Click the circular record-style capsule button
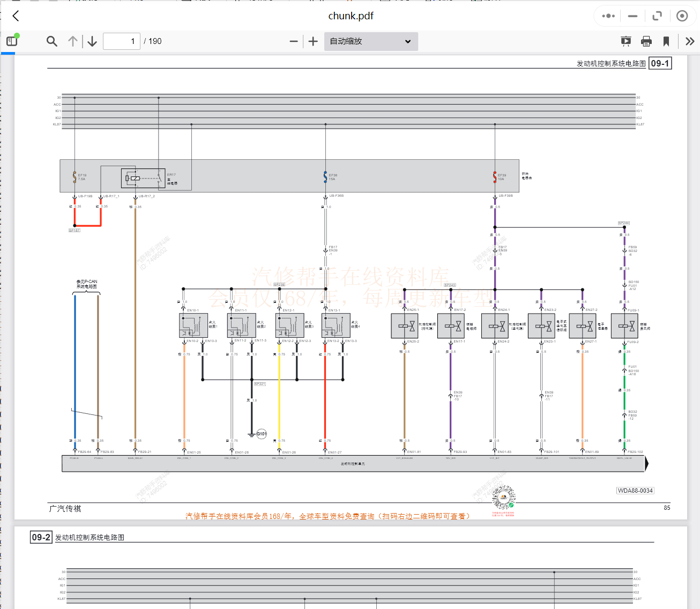This screenshot has height=609, width=700. click(x=682, y=16)
